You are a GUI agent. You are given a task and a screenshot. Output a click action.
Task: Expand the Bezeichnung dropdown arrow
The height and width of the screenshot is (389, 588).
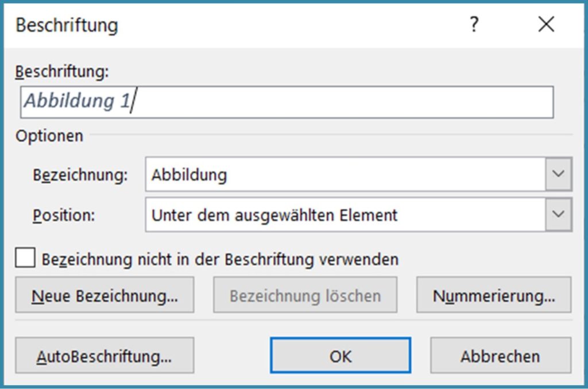559,175
